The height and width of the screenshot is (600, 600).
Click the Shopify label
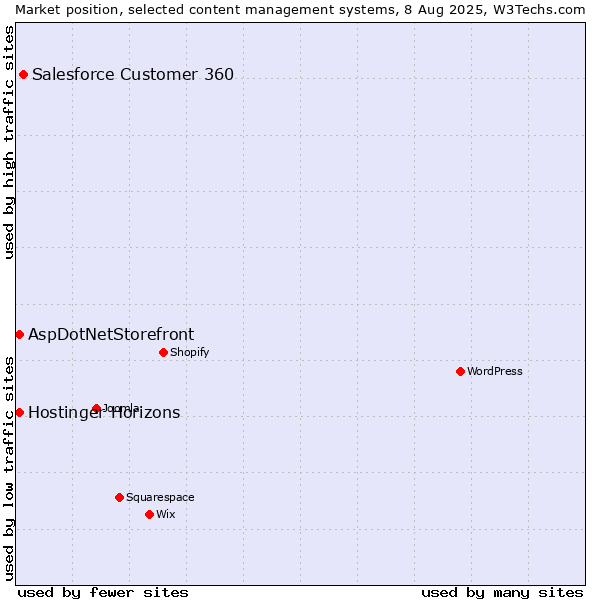[189, 352]
